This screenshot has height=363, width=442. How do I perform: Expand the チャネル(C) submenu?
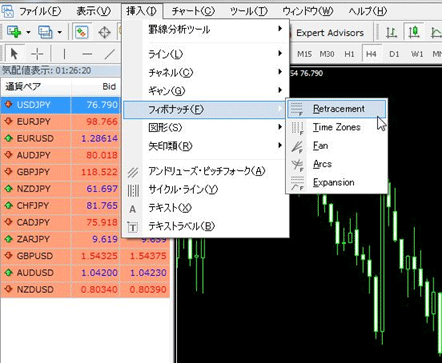(206, 72)
